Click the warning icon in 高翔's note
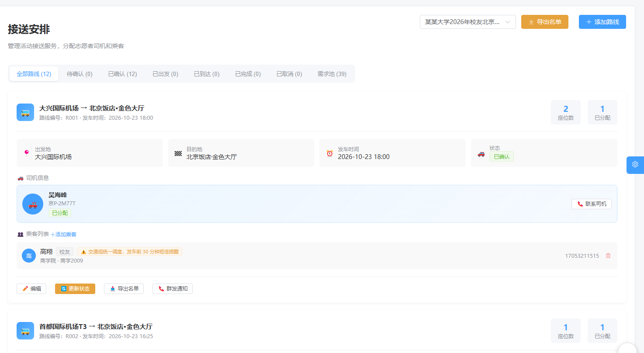 [83, 252]
